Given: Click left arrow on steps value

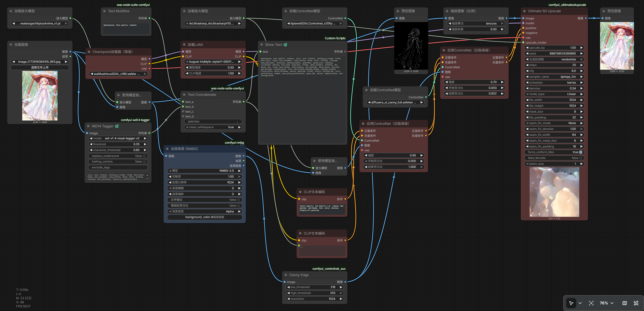Looking at the screenshot, I should 527,65.
